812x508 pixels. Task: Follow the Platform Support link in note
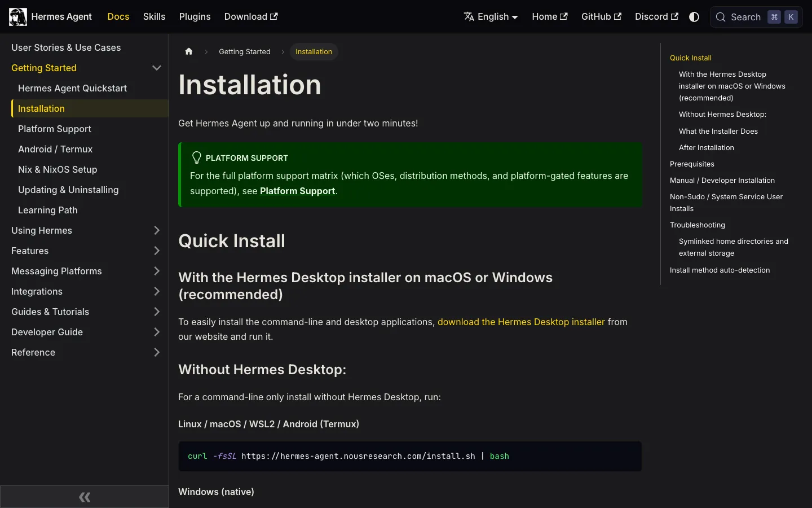pyautogui.click(x=298, y=191)
